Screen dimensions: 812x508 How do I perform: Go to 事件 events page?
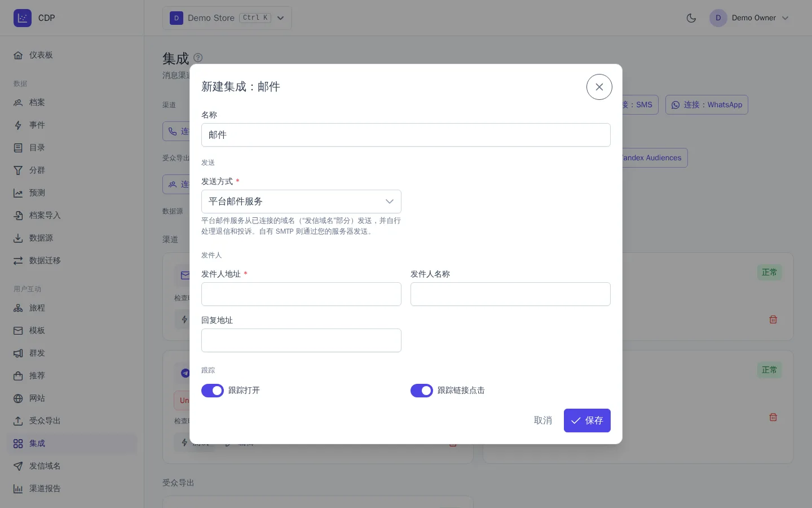72,125
